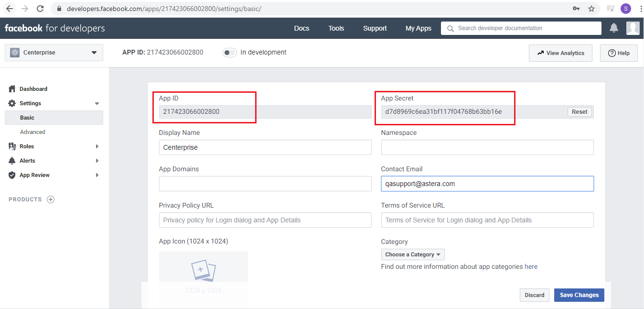Screen dimensions: 644x309
Task: Focus the Search developer documentation box
Action: [526, 28]
